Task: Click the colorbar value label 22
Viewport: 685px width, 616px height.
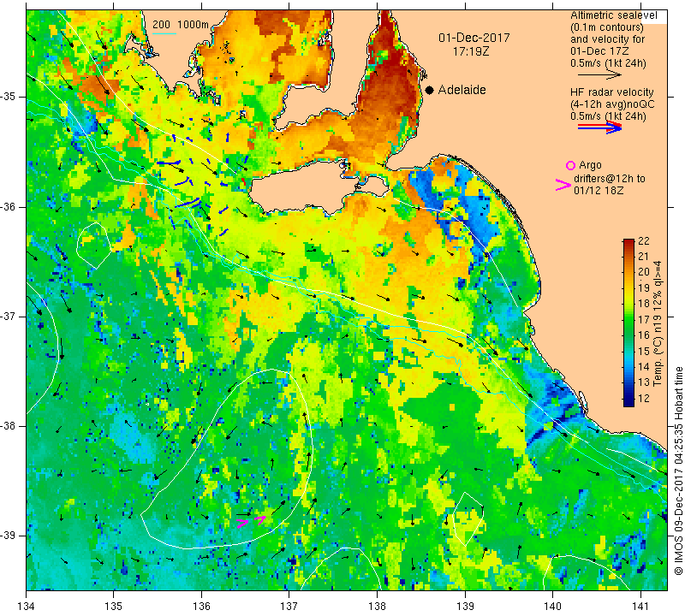Action: [x=644, y=241]
